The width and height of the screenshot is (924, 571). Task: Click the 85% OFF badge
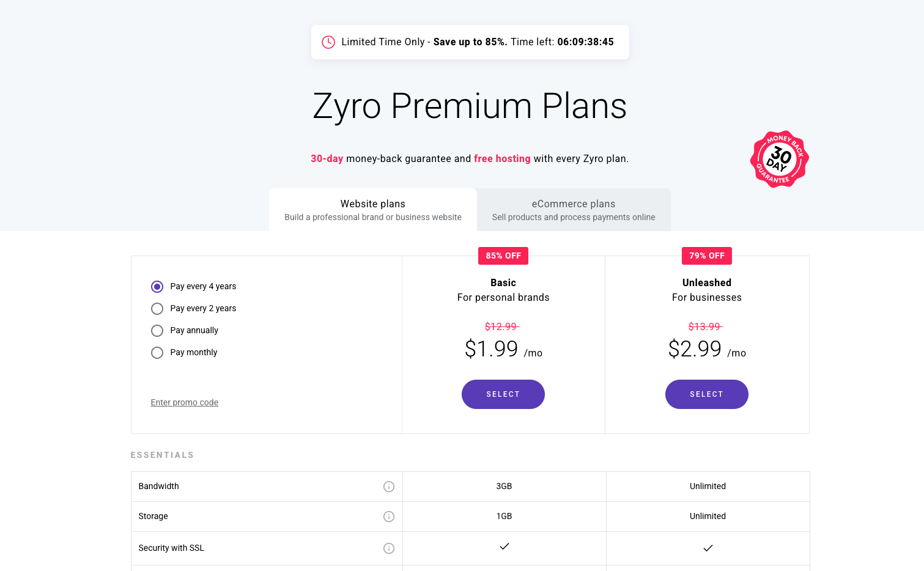tap(503, 256)
